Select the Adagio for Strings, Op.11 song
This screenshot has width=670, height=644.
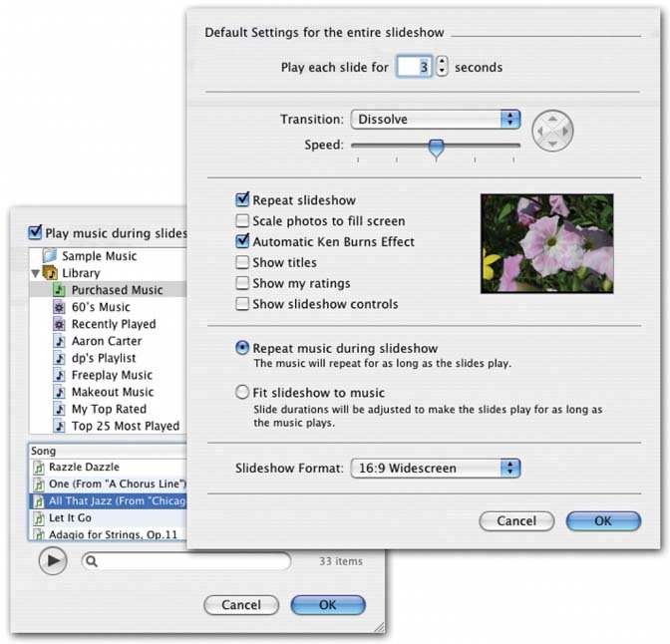[x=108, y=534]
